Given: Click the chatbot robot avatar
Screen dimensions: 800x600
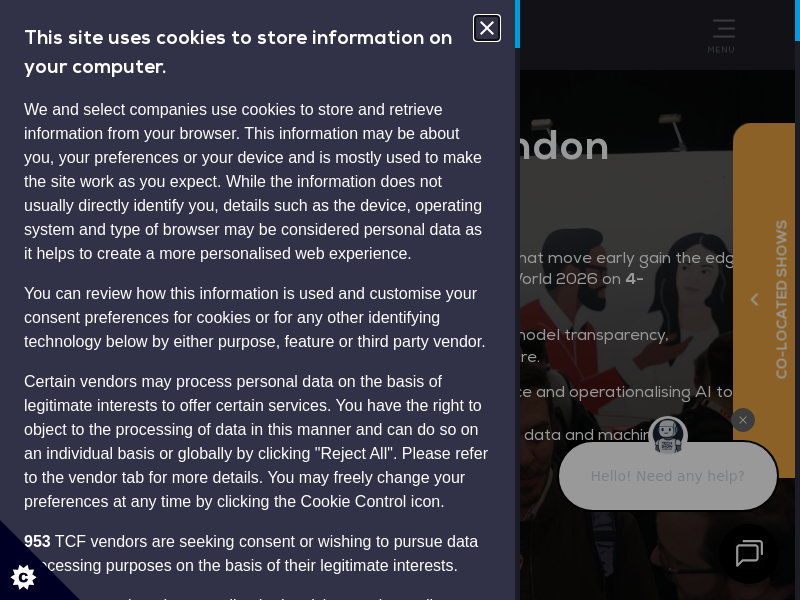Looking at the screenshot, I should tap(667, 436).
